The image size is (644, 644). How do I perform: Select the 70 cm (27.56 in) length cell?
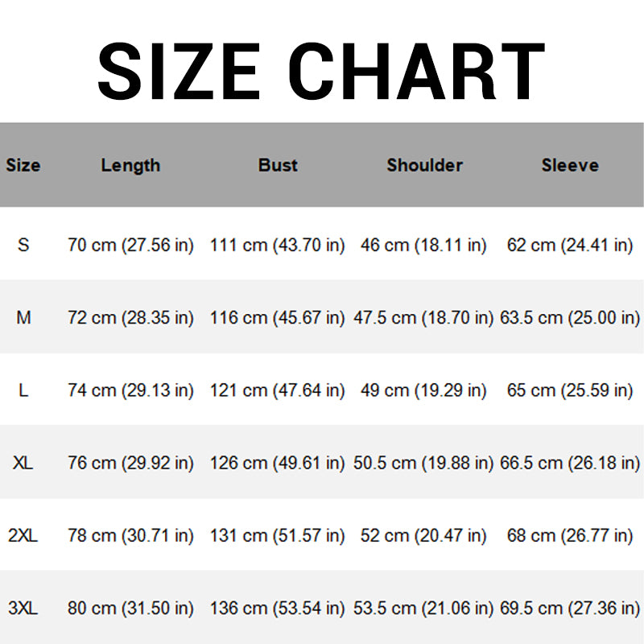(x=130, y=246)
